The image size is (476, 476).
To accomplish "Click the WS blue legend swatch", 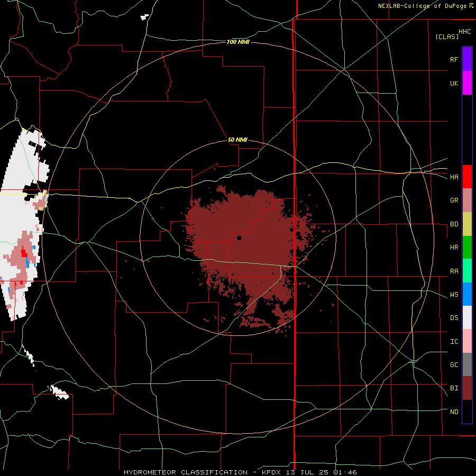I will [467, 294].
